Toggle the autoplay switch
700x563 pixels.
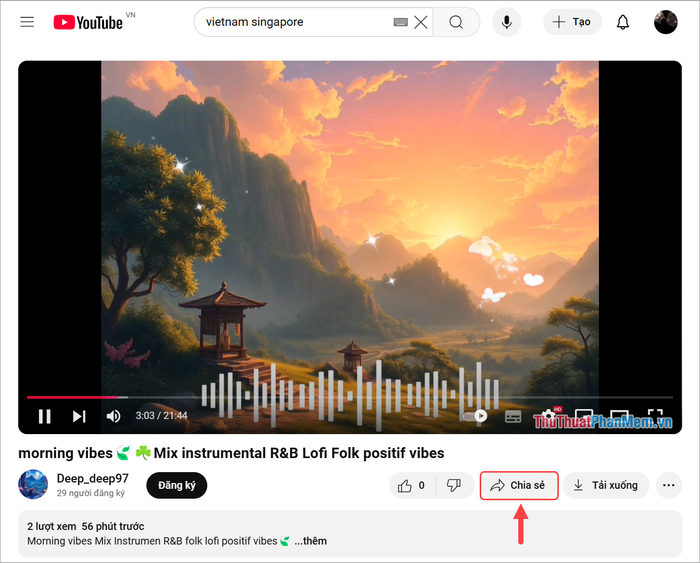[x=475, y=416]
